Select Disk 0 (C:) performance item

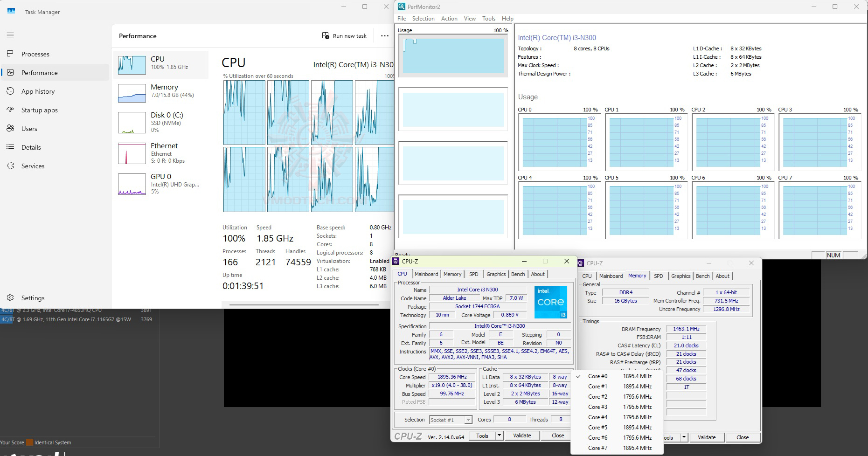[161, 122]
